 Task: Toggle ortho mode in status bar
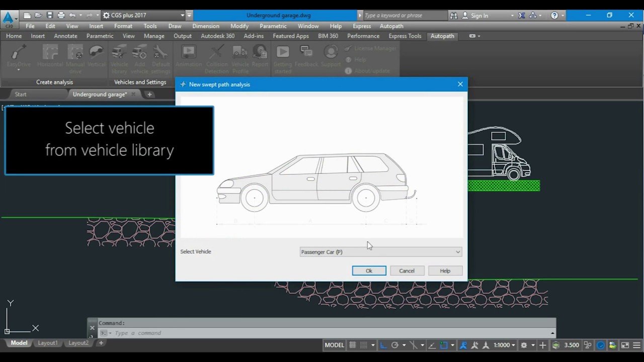point(383,345)
